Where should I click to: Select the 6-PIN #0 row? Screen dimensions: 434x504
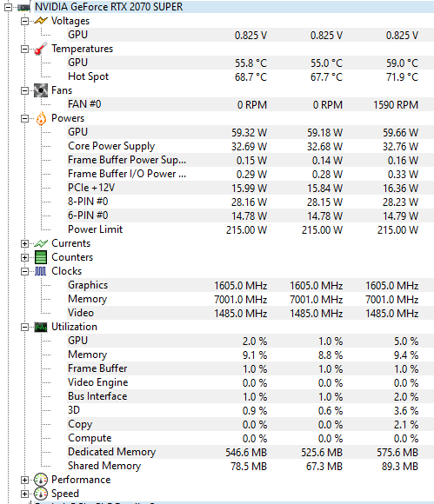(x=250, y=216)
